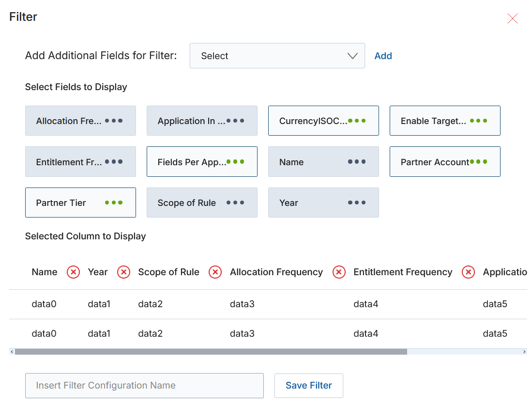Click the Add link
The image size is (532, 406).
[383, 56]
